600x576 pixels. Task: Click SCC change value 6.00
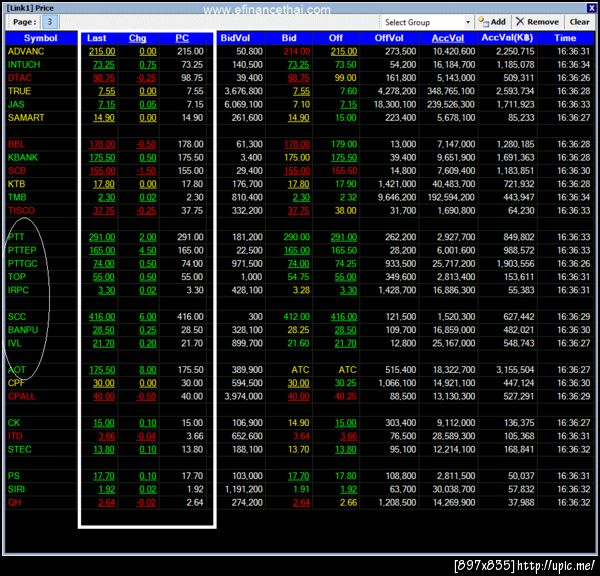148,317
